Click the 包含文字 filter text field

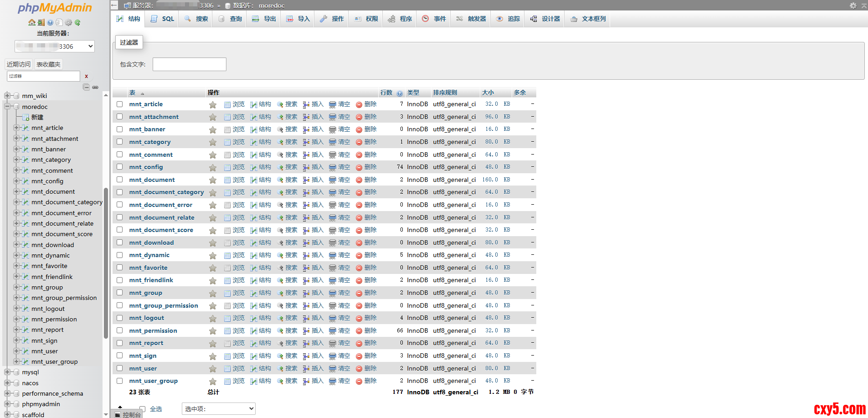pyautogui.click(x=189, y=64)
